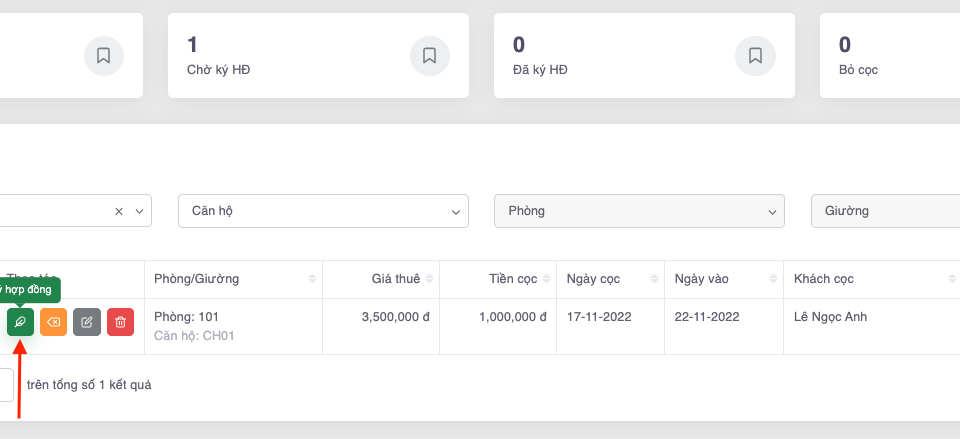This screenshot has height=439, width=960.
Task: Clear the left filter with X icon
Action: [x=118, y=211]
